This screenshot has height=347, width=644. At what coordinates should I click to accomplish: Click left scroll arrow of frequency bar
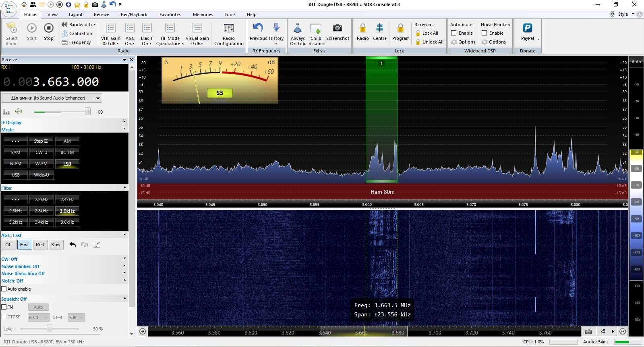pyautogui.click(x=143, y=332)
